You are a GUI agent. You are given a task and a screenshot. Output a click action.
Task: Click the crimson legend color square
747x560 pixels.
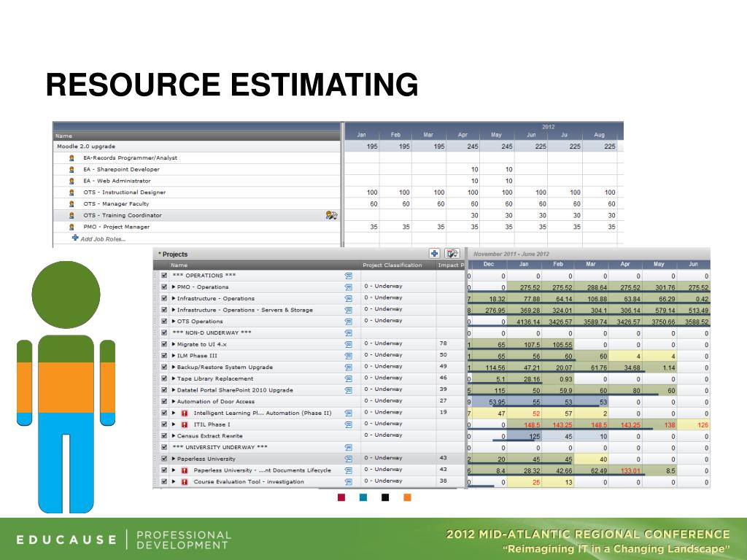click(341, 497)
